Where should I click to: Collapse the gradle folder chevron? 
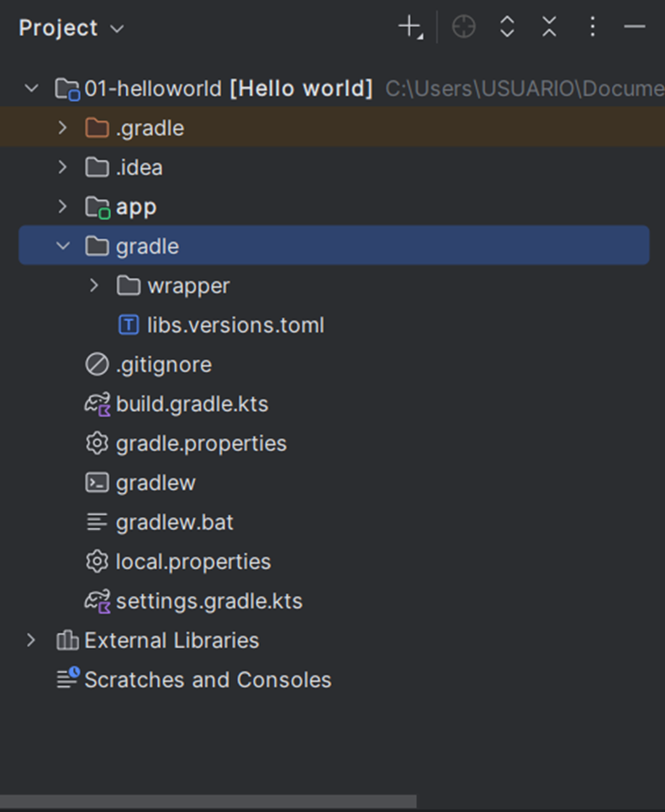tap(62, 245)
